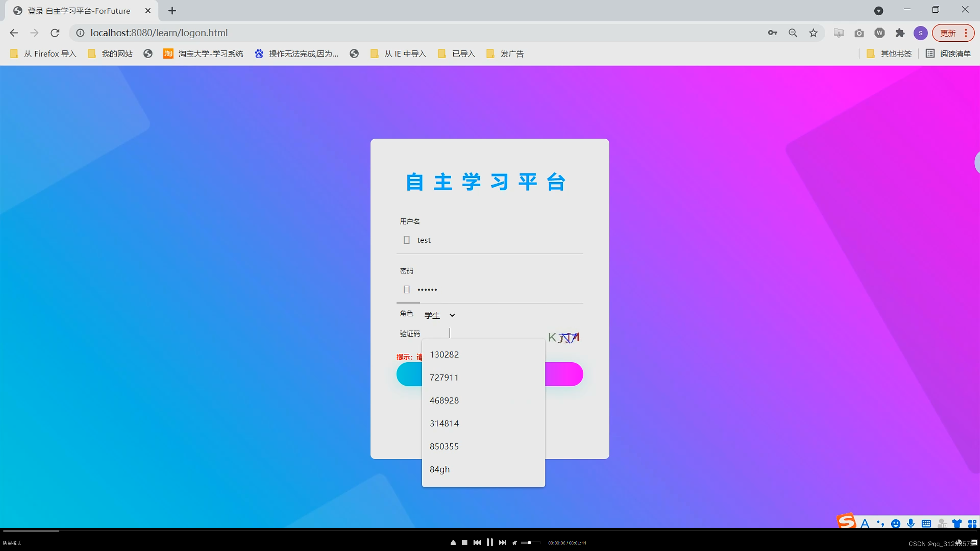Image resolution: width=980 pixels, height=551 pixels.
Task: Click the player eject button
Action: point(453,543)
